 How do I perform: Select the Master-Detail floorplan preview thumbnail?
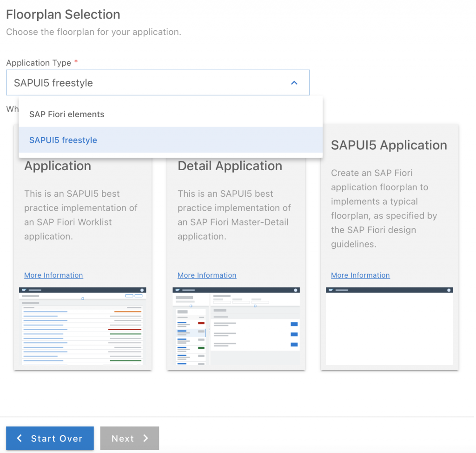click(236, 326)
